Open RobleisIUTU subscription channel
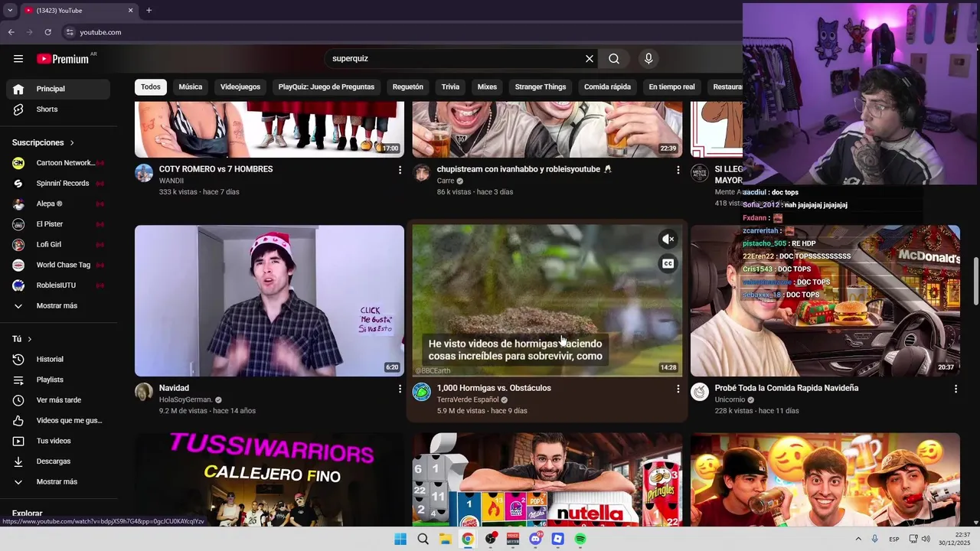 coord(58,285)
